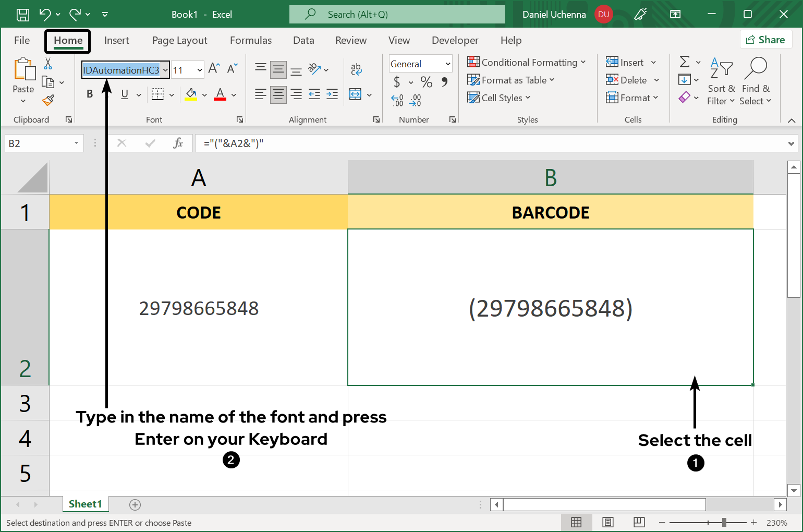Click the Share button
This screenshot has height=532, width=803.
[x=766, y=39]
